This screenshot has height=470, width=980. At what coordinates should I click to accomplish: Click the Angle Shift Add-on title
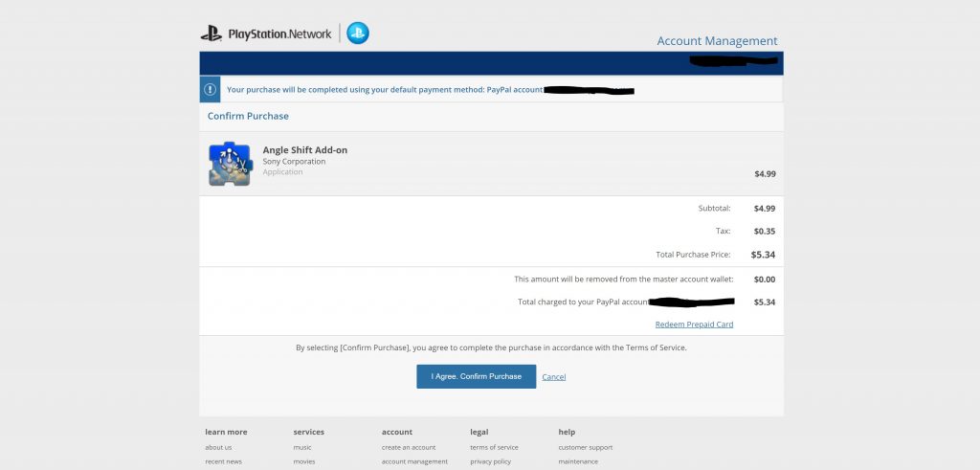coord(305,150)
